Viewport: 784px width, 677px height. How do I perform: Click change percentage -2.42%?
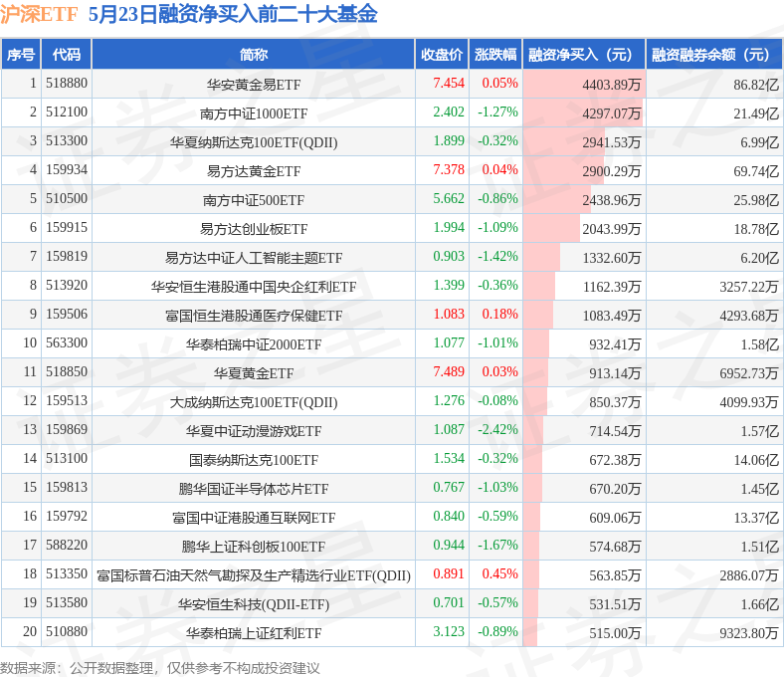497,430
